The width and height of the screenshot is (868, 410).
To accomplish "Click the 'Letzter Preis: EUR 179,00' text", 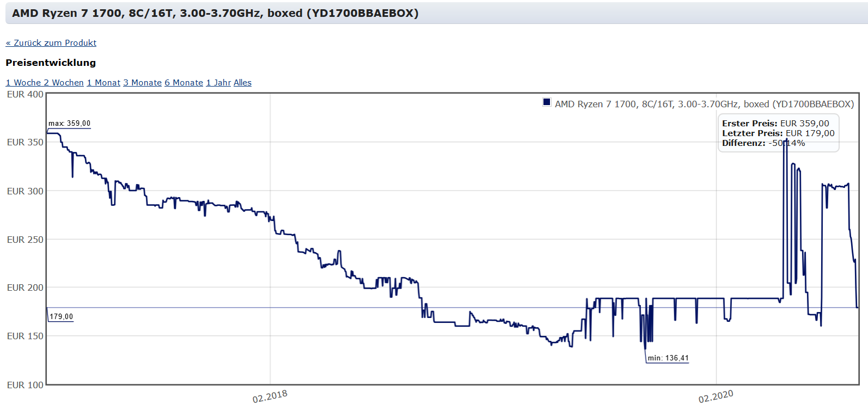I will click(778, 133).
